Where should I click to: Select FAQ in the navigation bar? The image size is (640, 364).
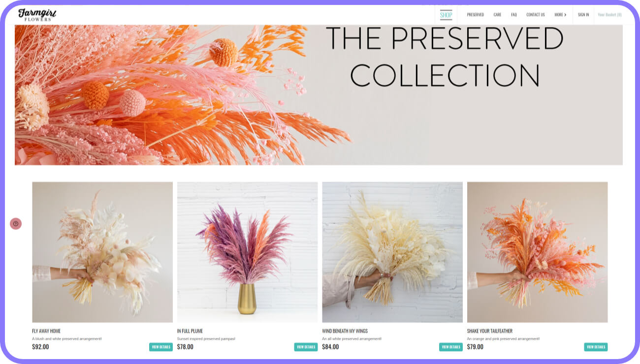(514, 15)
